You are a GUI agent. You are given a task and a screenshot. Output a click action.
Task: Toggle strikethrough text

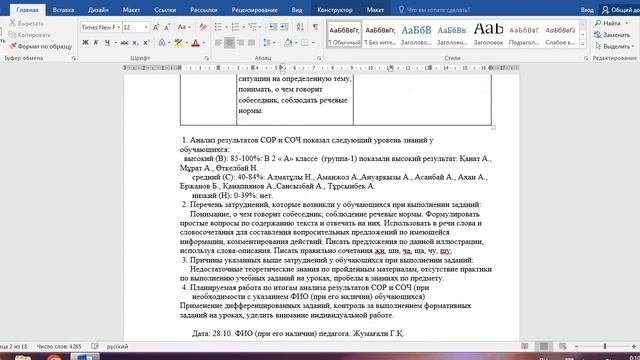tap(124, 42)
